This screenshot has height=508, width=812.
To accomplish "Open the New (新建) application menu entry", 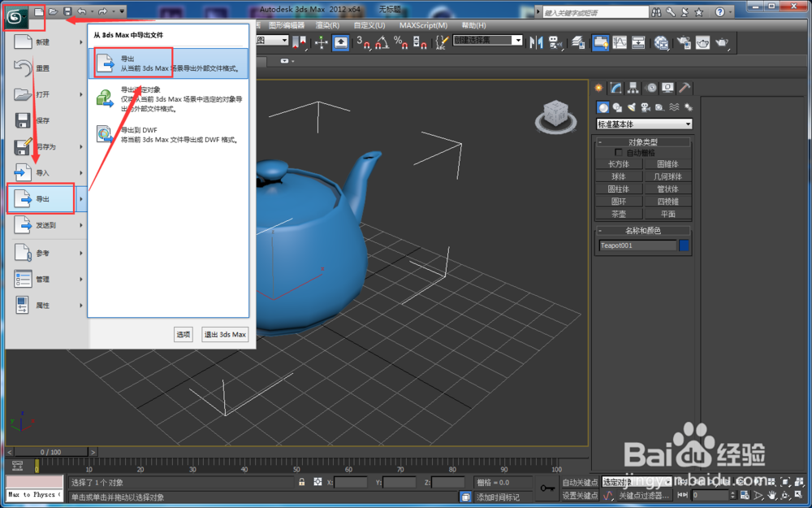I will click(x=46, y=42).
